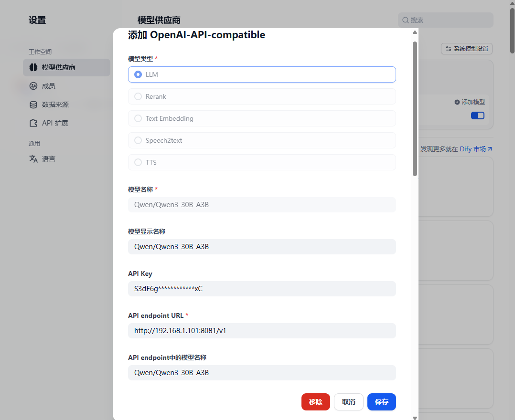
Task: Click the search magnifier icon
Action: (405, 20)
